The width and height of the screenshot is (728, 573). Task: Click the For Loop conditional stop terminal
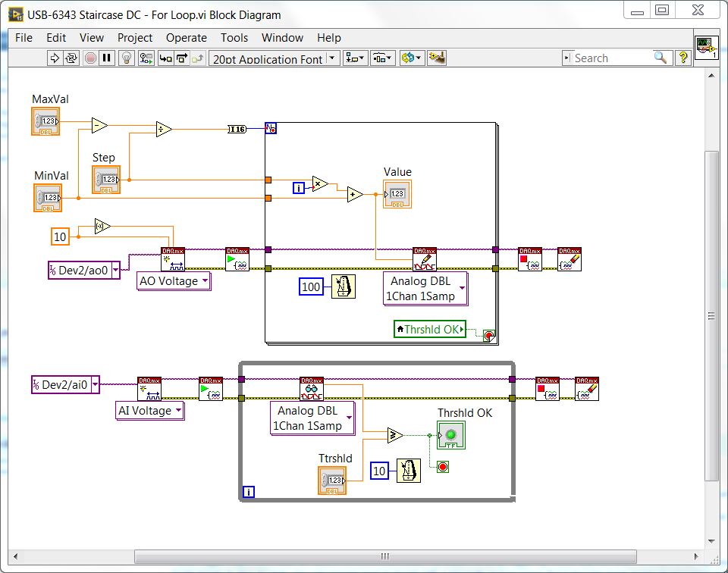489,336
